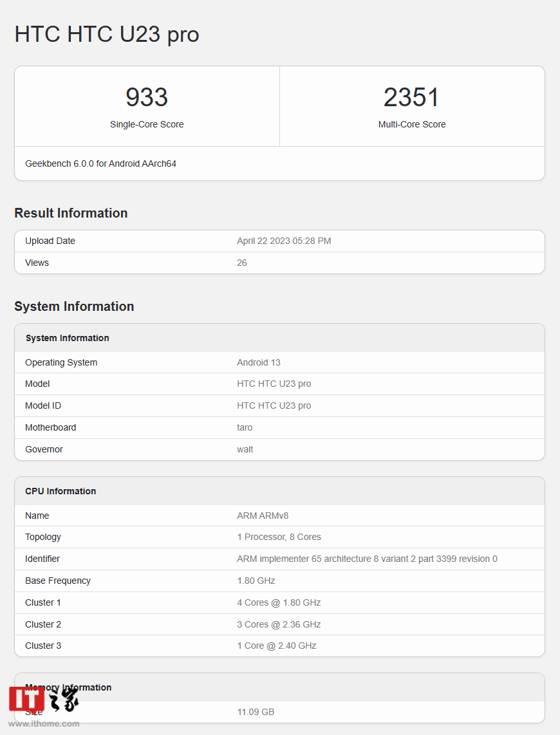Click the Views row count 26

[x=242, y=263]
